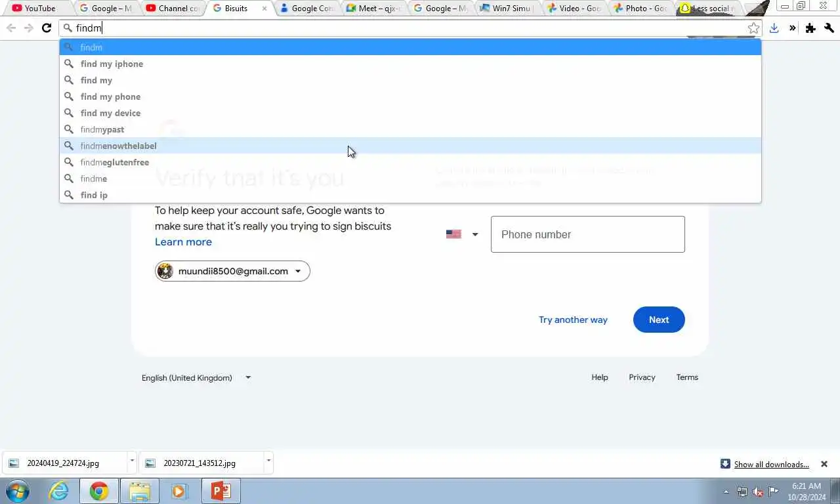Choose the 'findme' suggestion
Viewport: 840px width, 504px height.
(x=410, y=178)
